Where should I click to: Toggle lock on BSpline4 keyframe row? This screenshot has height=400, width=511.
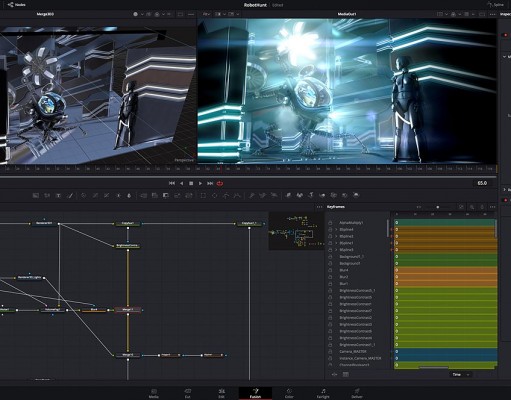(330, 229)
